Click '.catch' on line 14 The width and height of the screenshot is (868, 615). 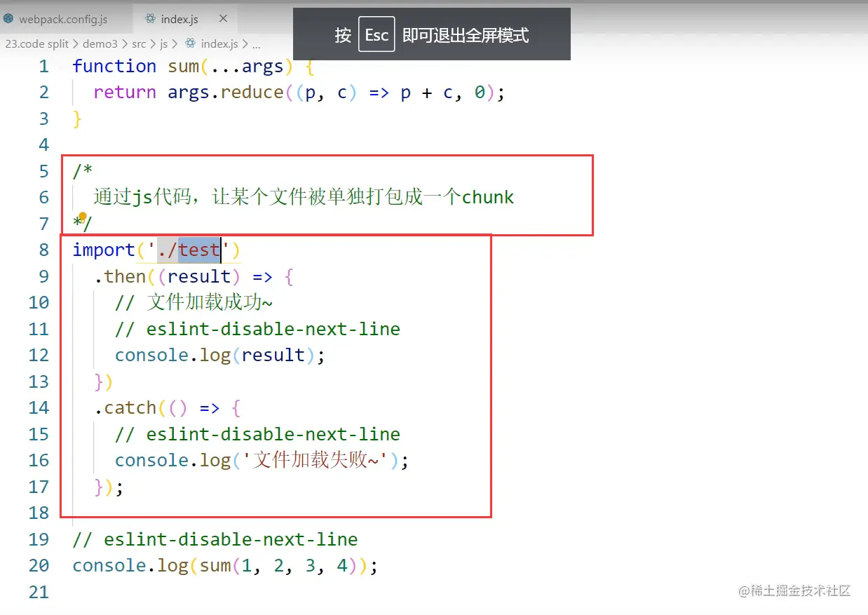(125, 407)
